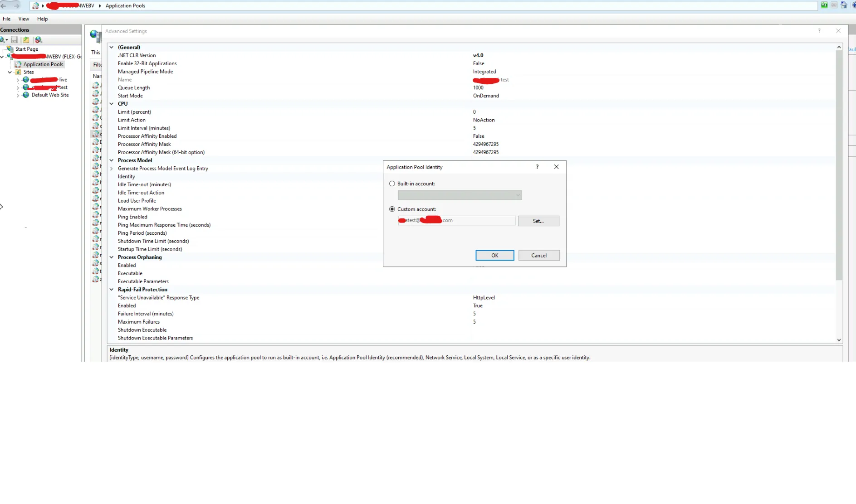Image resolution: width=856 pixels, height=504 pixels.
Task: Collapse the server node in Connections tree
Action: click(x=2, y=57)
